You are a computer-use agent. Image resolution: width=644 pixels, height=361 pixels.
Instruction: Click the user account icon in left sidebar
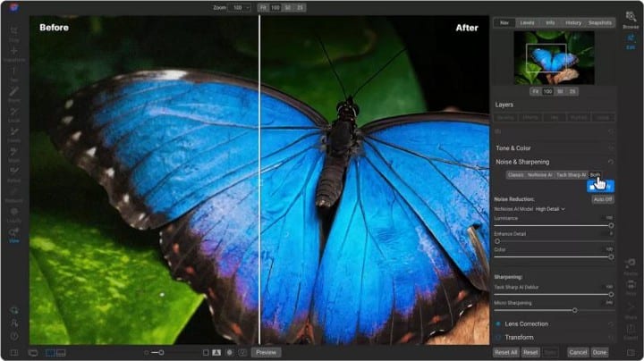(14, 323)
